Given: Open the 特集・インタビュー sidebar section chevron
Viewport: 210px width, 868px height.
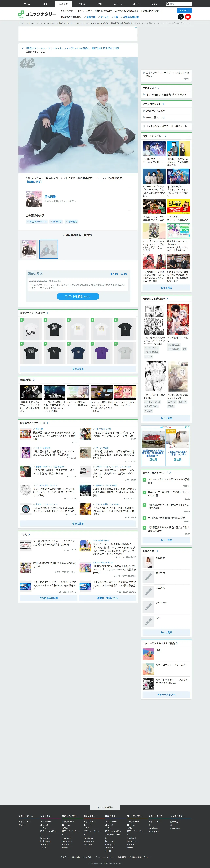Looking at the screenshot, I should click(x=166, y=136).
